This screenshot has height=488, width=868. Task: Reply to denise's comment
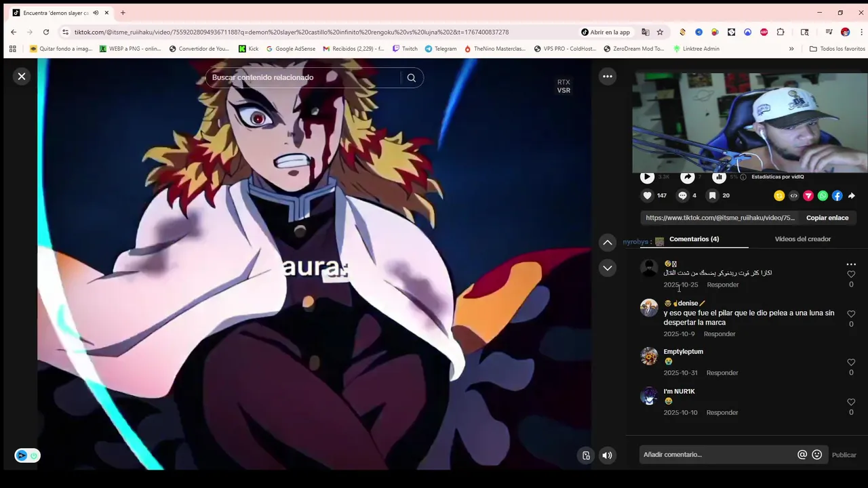[719, 334]
